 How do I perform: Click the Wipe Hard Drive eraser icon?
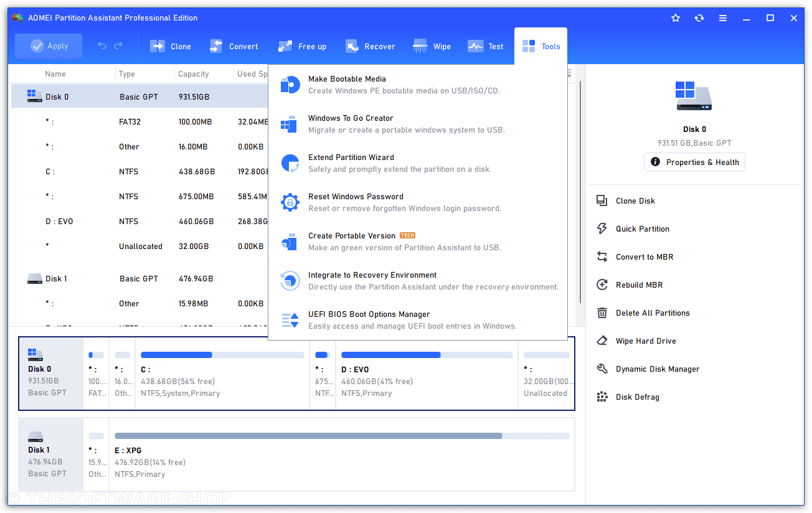tap(602, 341)
